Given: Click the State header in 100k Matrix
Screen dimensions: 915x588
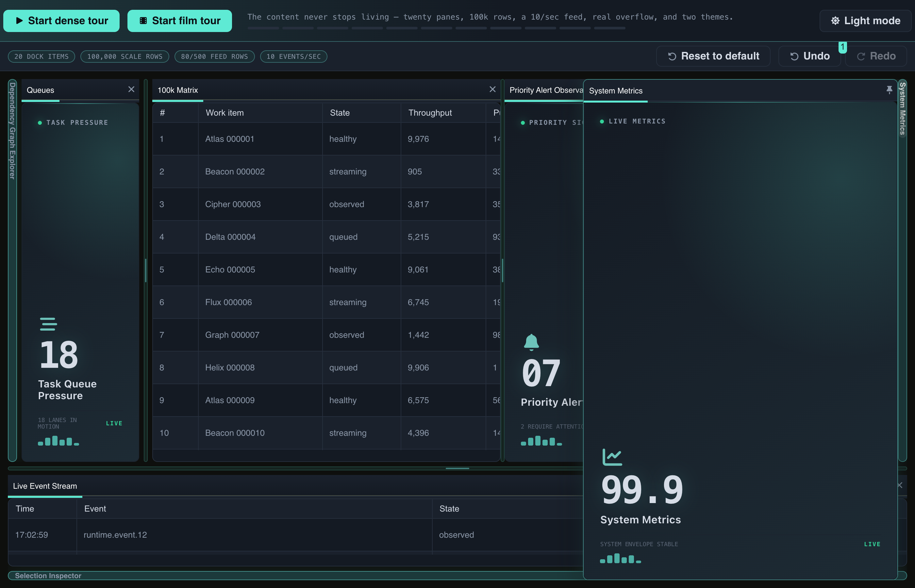Looking at the screenshot, I should 362,113.
